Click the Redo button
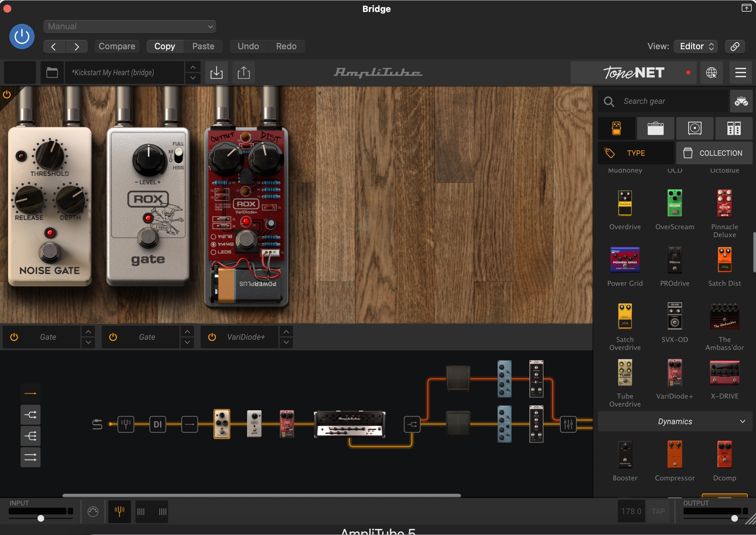 [x=286, y=47]
